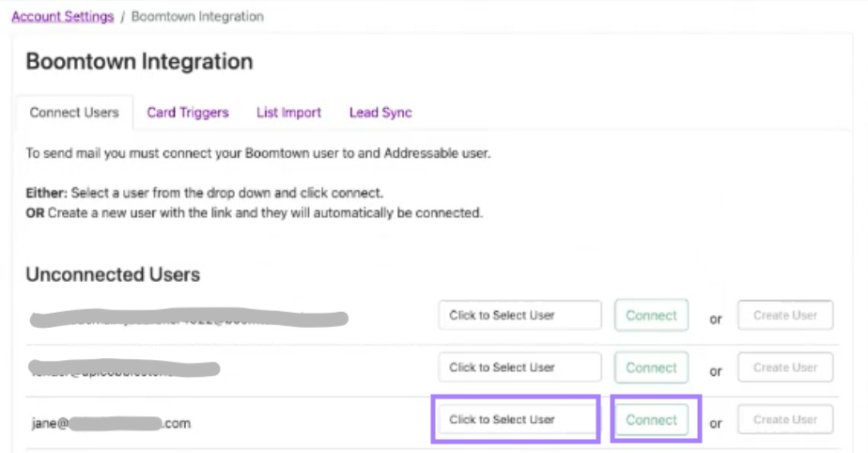
Task: Open Click to Select User dropdown in first row
Action: (519, 316)
